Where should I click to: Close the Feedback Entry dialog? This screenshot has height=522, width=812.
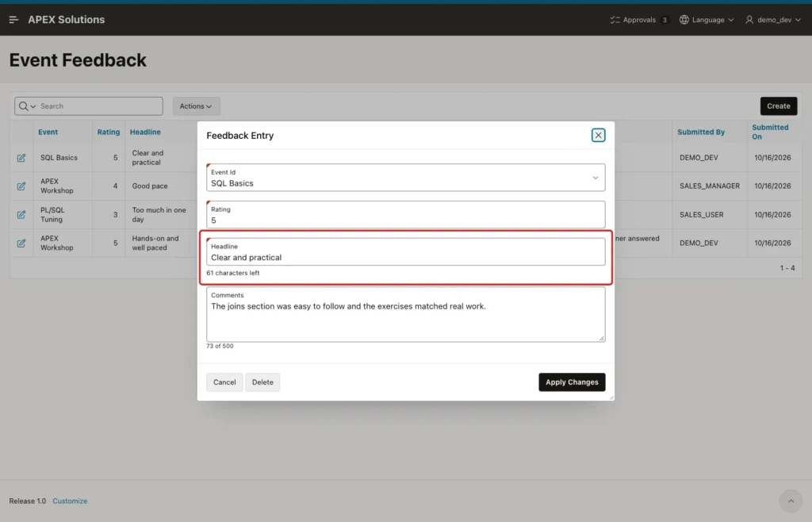[598, 135]
